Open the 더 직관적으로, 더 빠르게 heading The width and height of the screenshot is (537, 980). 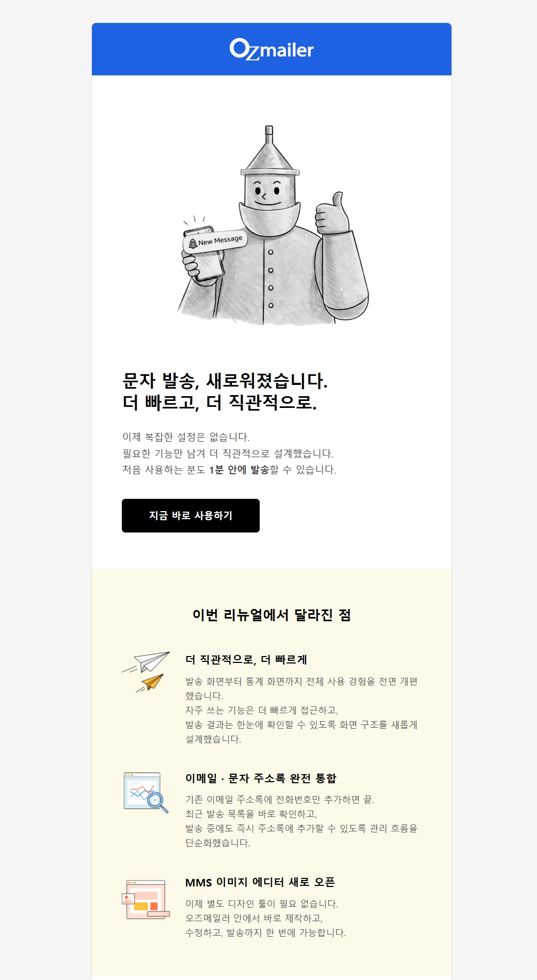pyautogui.click(x=246, y=659)
